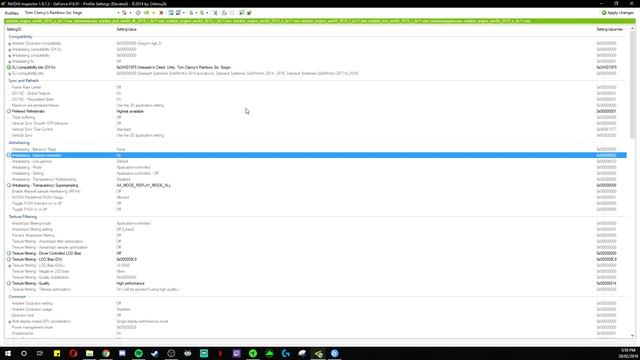The image size is (640, 360).
Task: Click the 'High performance' texture quality value
Action: click(x=130, y=283)
